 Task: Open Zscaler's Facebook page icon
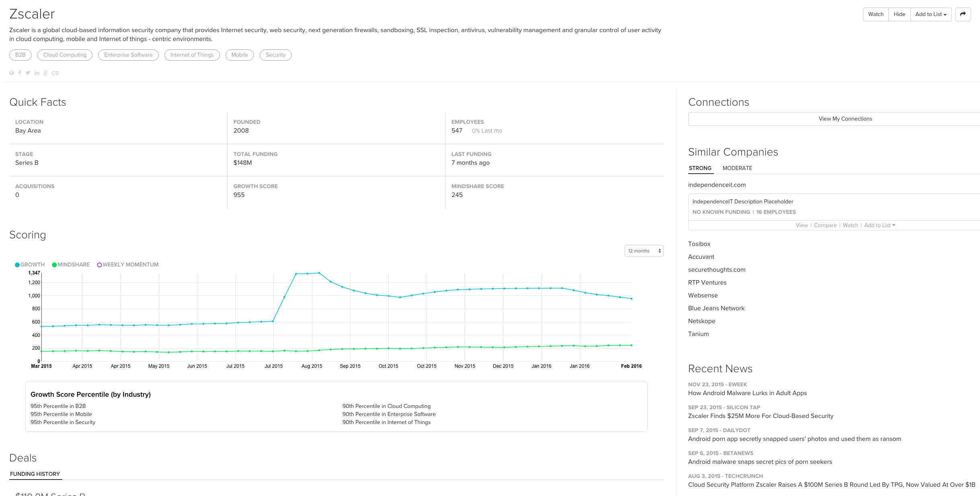point(20,73)
